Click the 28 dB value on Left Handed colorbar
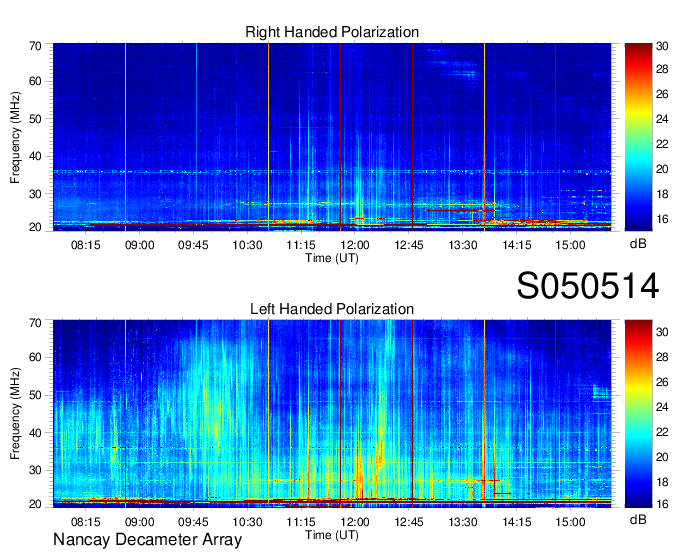Image resolution: width=680 pixels, height=552 pixels. point(662,357)
